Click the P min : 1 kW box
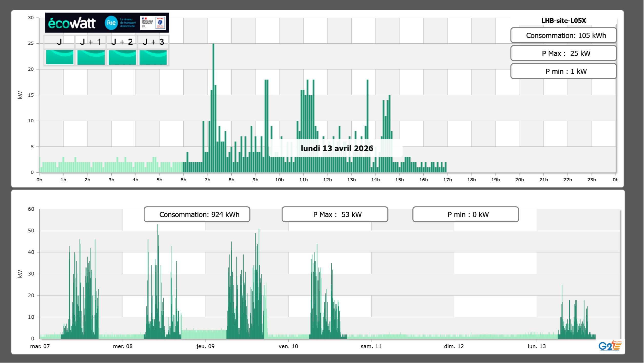644x363 pixels. point(563,71)
